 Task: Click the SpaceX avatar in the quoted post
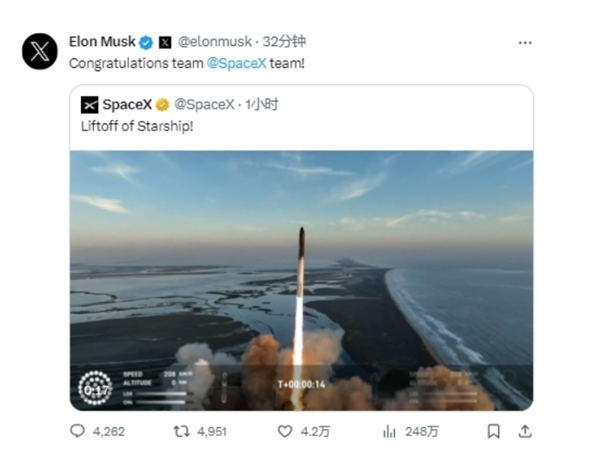pyautogui.click(x=89, y=103)
